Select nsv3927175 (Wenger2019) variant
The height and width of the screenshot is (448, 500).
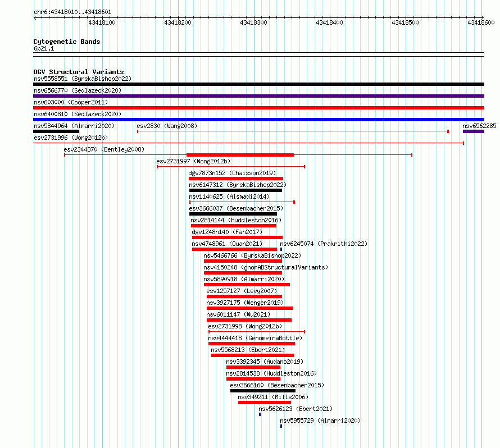pyautogui.click(x=245, y=303)
